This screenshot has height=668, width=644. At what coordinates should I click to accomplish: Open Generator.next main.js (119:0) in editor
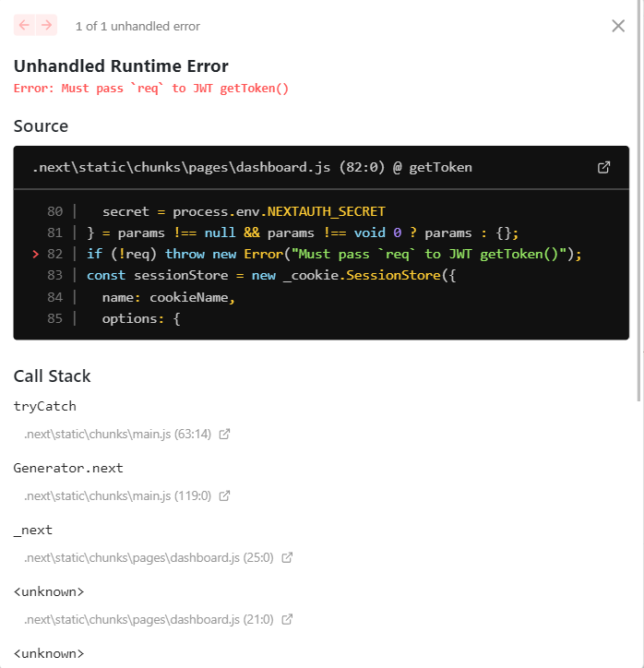click(x=224, y=495)
